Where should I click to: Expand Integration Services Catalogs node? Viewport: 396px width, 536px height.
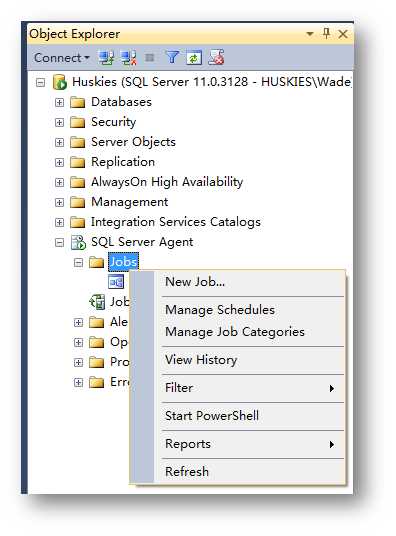pos(59,223)
